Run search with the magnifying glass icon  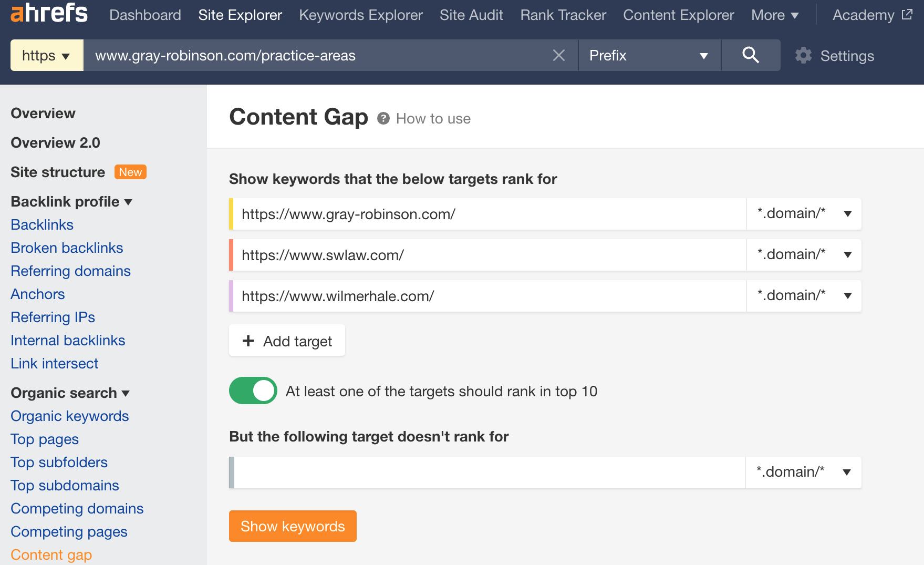click(750, 55)
